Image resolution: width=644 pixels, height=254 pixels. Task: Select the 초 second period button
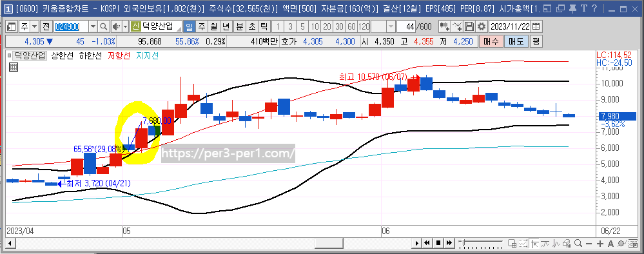(x=251, y=26)
